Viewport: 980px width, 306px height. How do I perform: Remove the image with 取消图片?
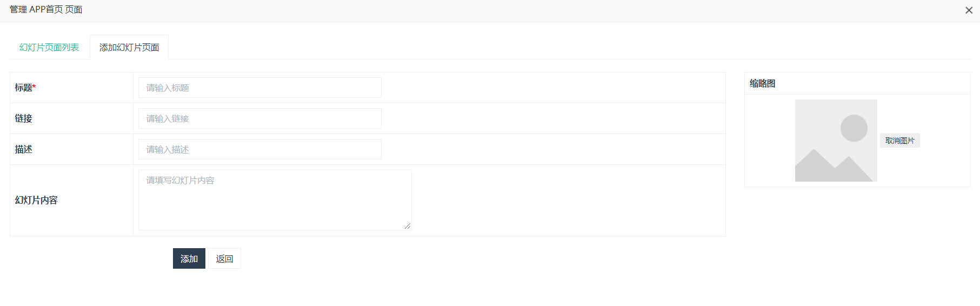click(900, 141)
